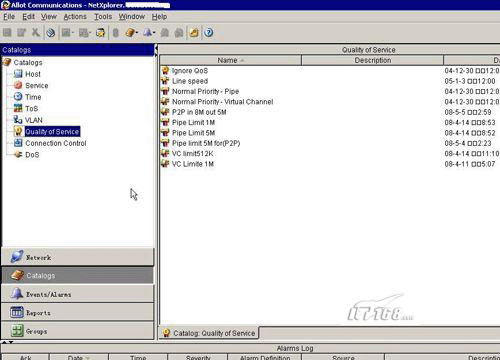Click the catalog book toolbar icon
This screenshot has width=500, height=360.
coord(130,32)
